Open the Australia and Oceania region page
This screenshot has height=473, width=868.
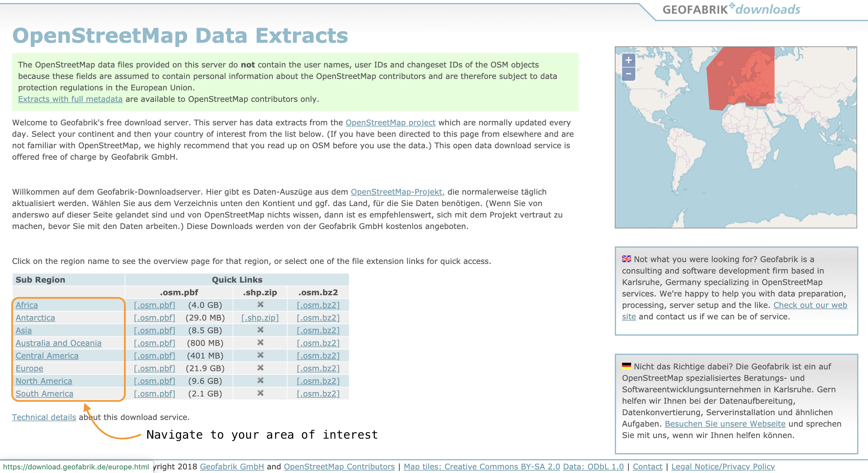click(58, 343)
